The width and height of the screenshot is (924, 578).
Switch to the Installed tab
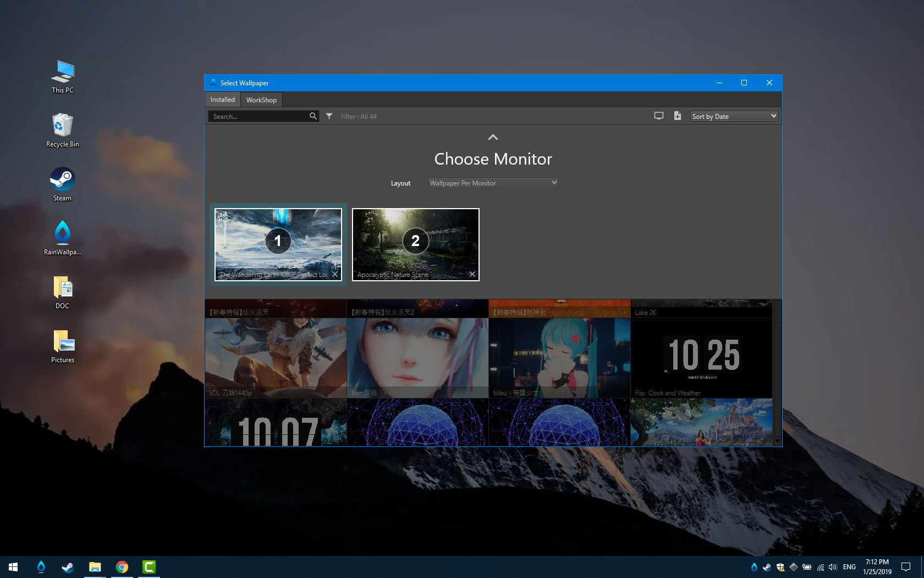click(222, 100)
